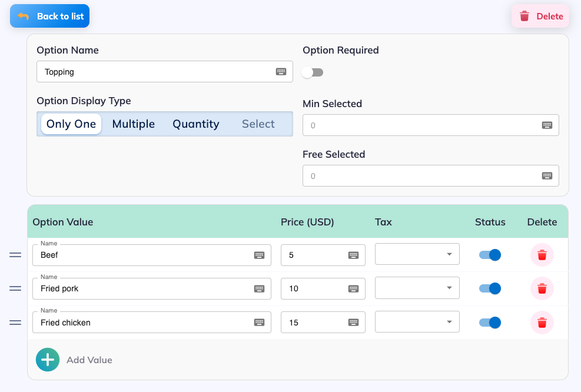Image resolution: width=581 pixels, height=392 pixels.
Task: Click the Option Name input with Topping
Action: tap(164, 71)
